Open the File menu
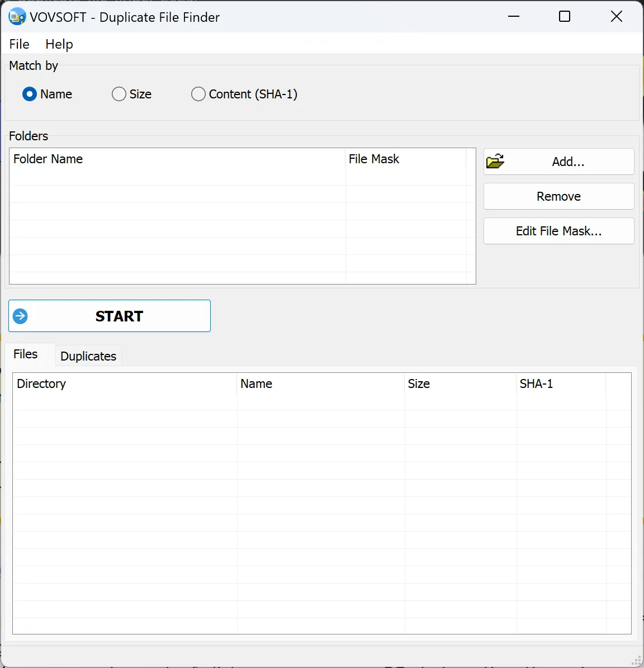644x668 pixels. [x=19, y=44]
